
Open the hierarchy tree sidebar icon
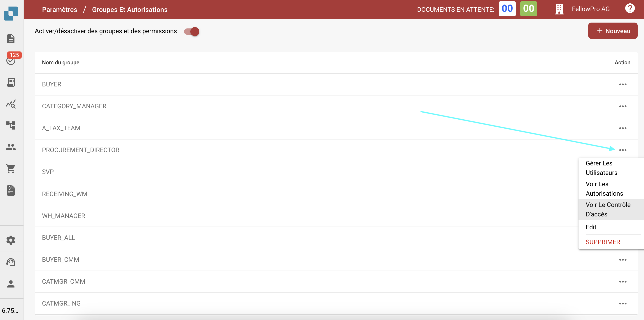pyautogui.click(x=11, y=125)
